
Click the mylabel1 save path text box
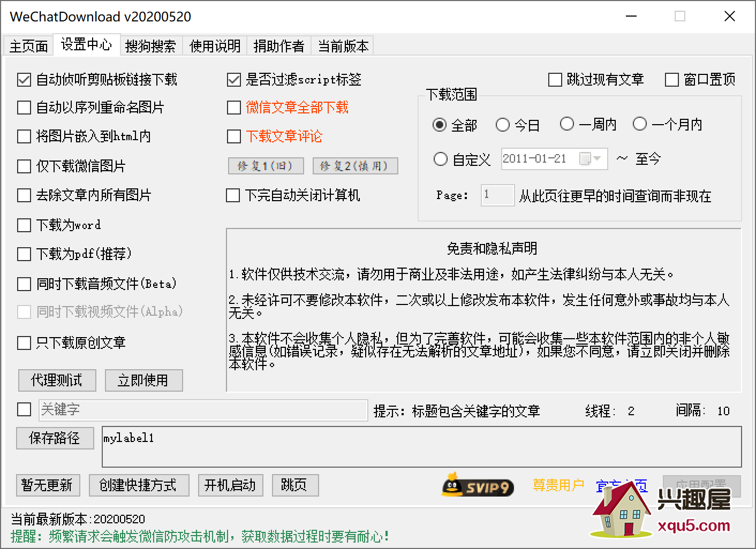[422, 447]
